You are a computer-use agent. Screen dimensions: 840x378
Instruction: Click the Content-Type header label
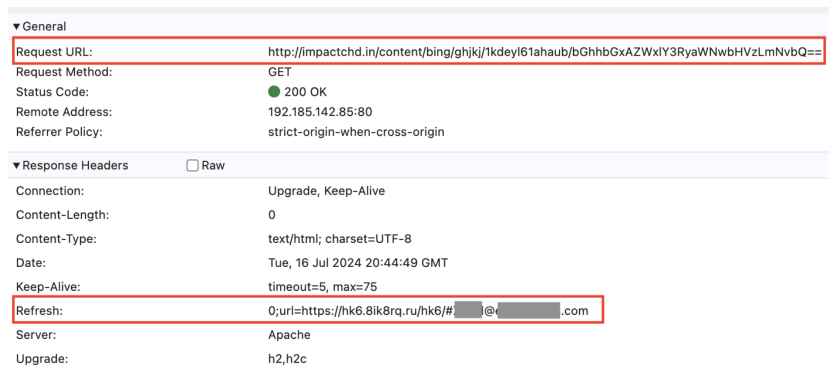[x=56, y=239]
